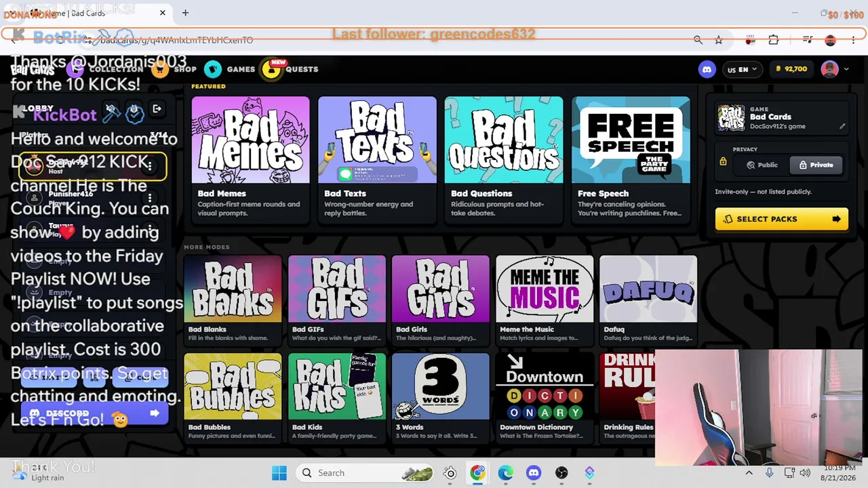Open the Quests nav item
Viewport: 868px width, 488px height.
[x=290, y=69]
